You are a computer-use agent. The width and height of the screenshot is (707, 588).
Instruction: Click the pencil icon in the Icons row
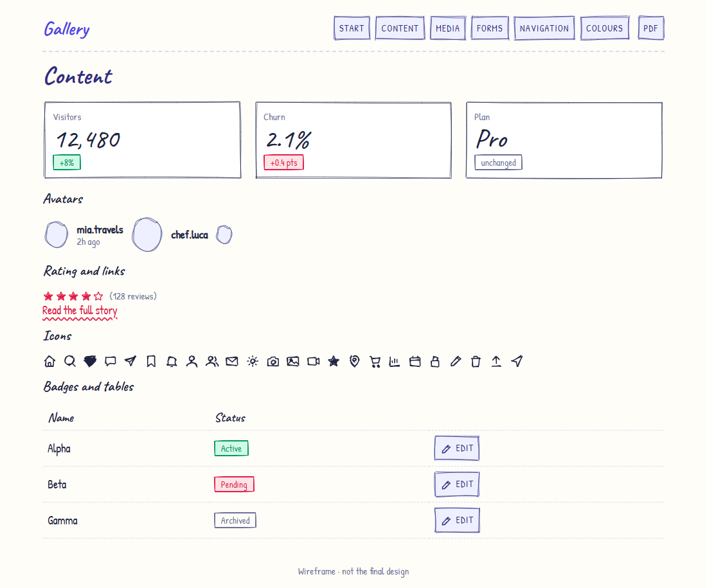(456, 361)
